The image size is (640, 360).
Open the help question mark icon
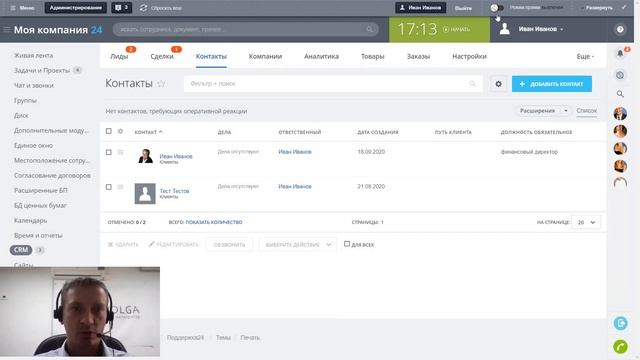(x=620, y=29)
